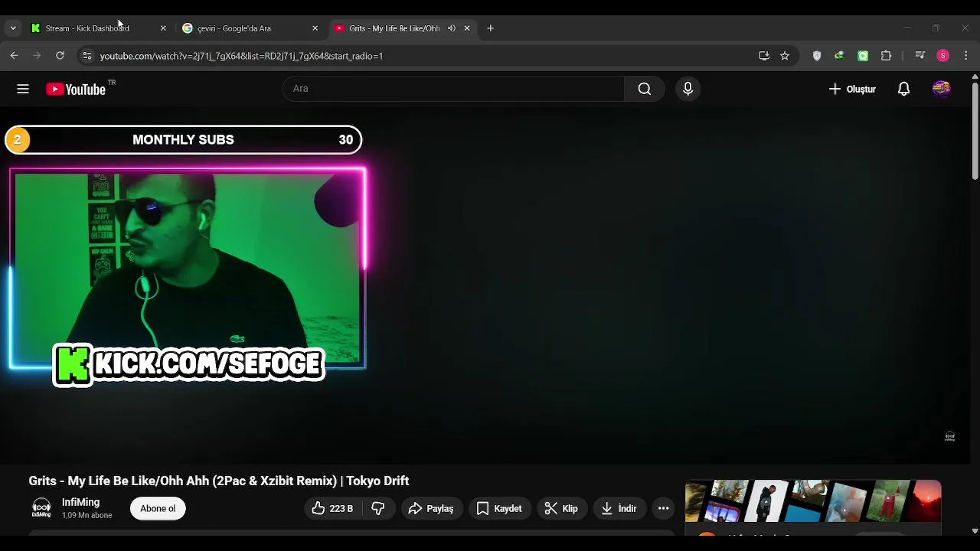Open the YouTube account avatar menu
This screenshot has height=551, width=980.
pos(941,89)
